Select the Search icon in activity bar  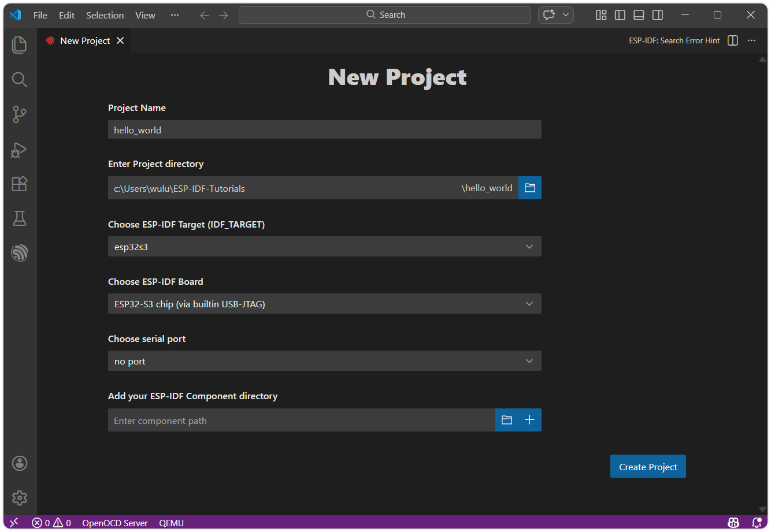pyautogui.click(x=20, y=80)
